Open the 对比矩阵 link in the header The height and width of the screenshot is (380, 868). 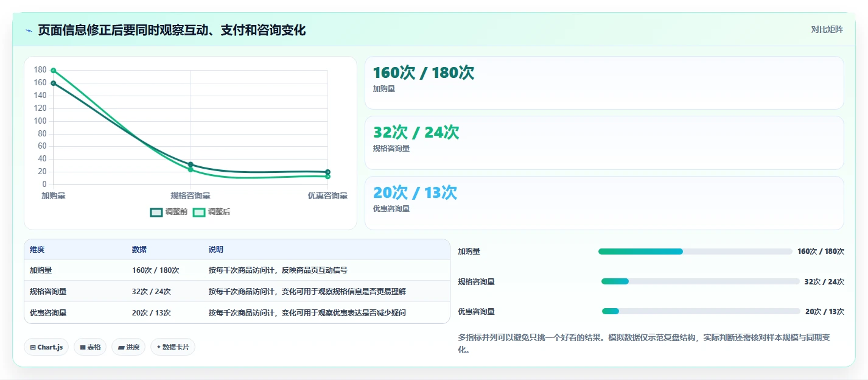(827, 30)
